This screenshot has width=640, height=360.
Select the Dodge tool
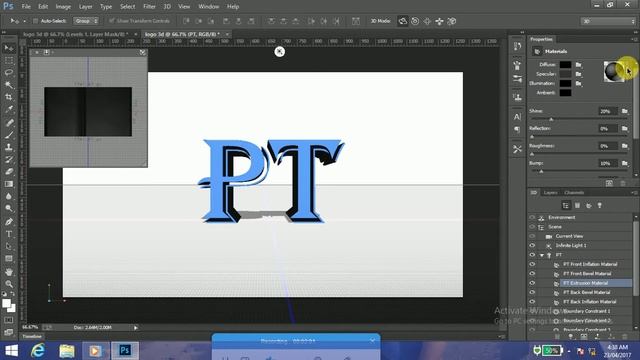(x=9, y=209)
